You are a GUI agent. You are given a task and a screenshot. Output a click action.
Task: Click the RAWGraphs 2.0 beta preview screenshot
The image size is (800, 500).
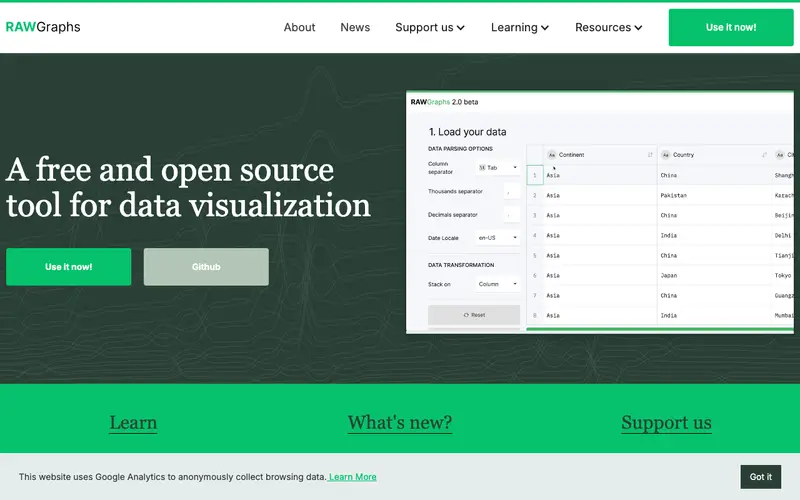[599, 212]
